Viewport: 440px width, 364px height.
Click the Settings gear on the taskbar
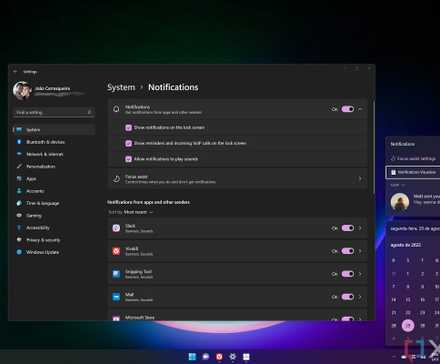coord(233,357)
